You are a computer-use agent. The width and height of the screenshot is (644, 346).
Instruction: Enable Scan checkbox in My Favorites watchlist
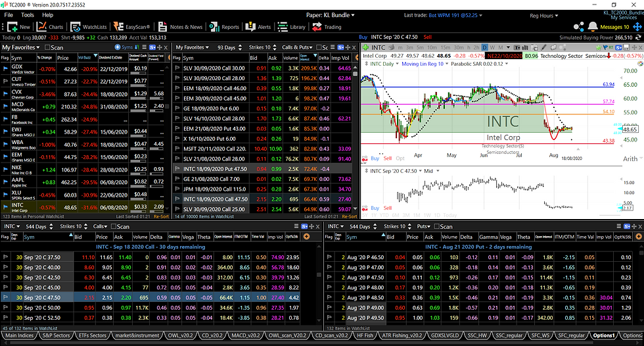pos(47,47)
